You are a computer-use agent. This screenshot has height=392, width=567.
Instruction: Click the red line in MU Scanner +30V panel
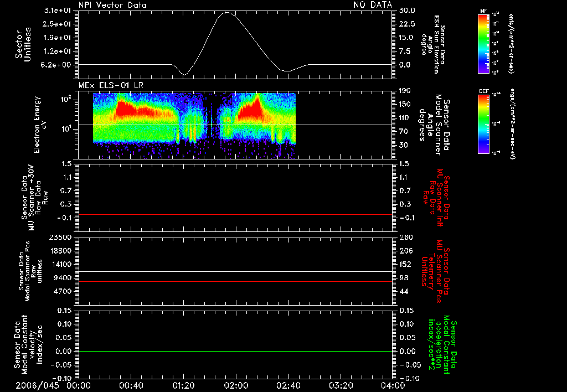pyautogui.click(x=235, y=214)
